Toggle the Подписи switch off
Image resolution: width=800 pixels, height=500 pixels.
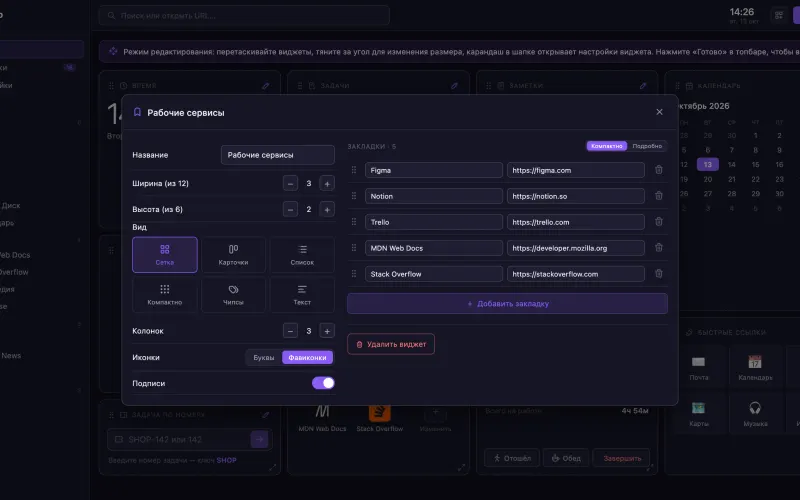click(x=323, y=383)
